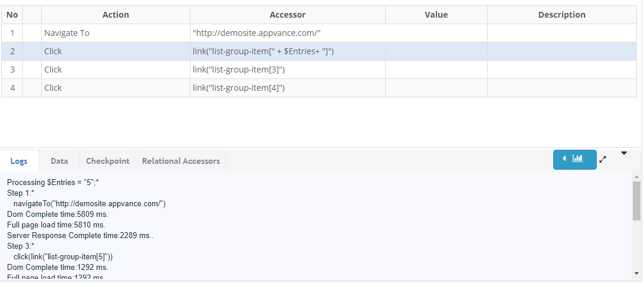Click the Value cell of step 3
The width and height of the screenshot is (644, 287).
click(436, 70)
